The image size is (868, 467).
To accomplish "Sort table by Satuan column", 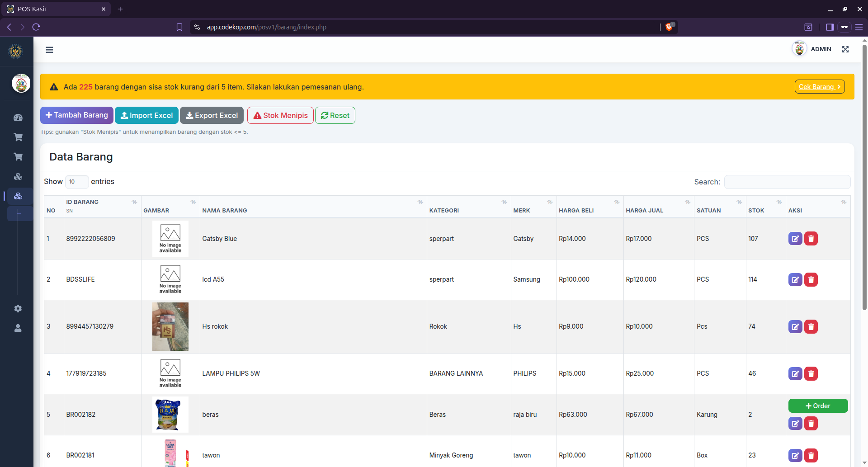I will (x=720, y=206).
